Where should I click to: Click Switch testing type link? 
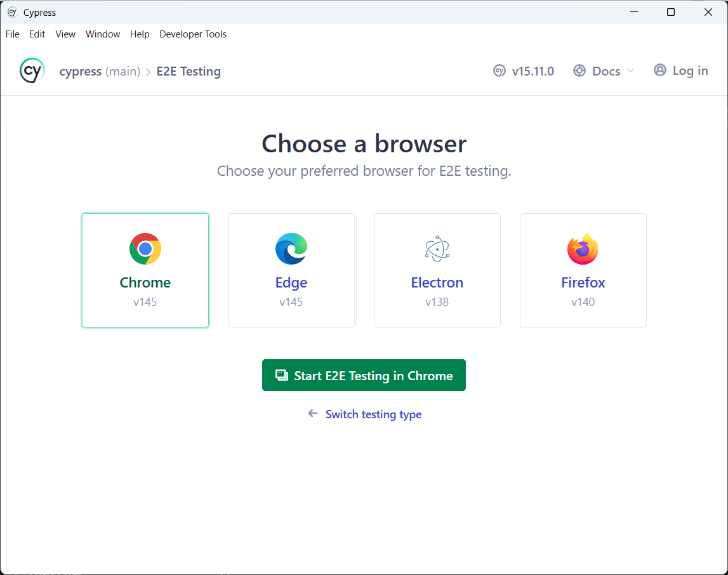click(x=373, y=414)
